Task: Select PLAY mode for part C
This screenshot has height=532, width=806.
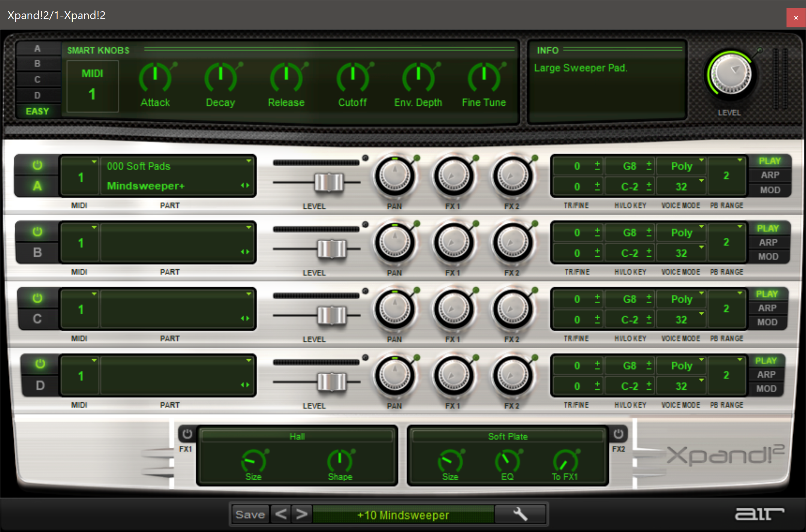Action: 767,294
